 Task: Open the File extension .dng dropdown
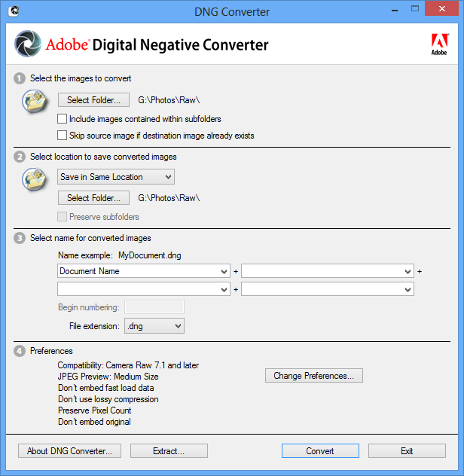(x=154, y=326)
